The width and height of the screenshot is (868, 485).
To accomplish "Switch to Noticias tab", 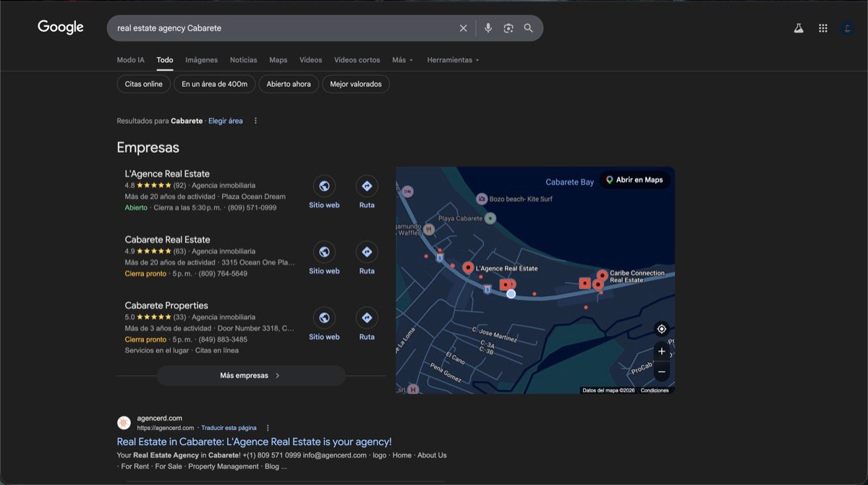I will point(244,60).
